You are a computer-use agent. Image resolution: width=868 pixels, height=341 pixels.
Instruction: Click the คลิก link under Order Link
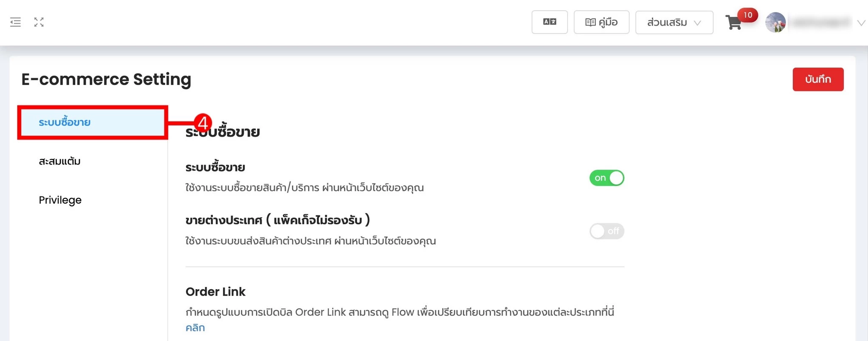pyautogui.click(x=195, y=327)
